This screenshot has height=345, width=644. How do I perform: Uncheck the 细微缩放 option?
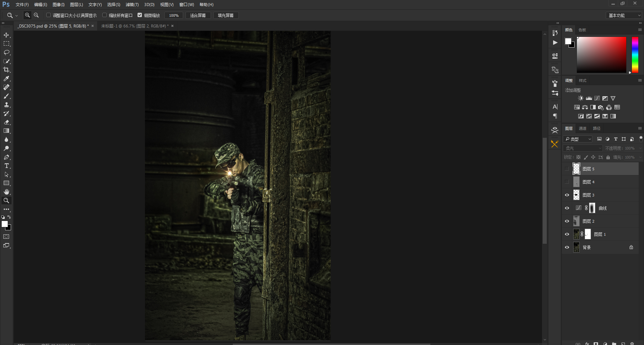(x=140, y=15)
